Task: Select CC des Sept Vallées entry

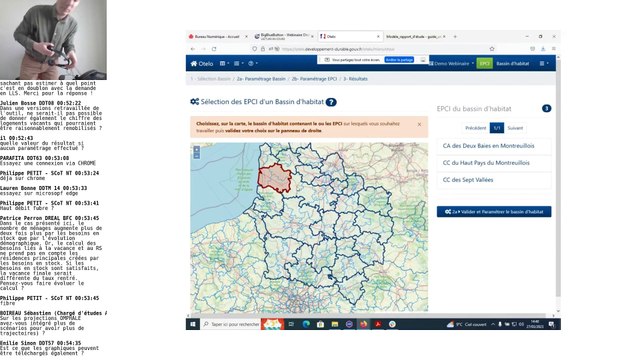Action: (494, 180)
